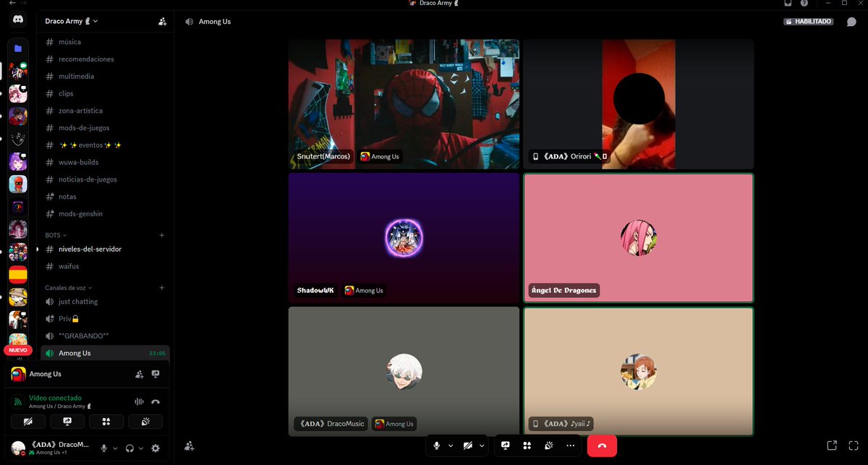The width and height of the screenshot is (868, 465).
Task: Open Discord direct messages home
Action: coord(18,21)
